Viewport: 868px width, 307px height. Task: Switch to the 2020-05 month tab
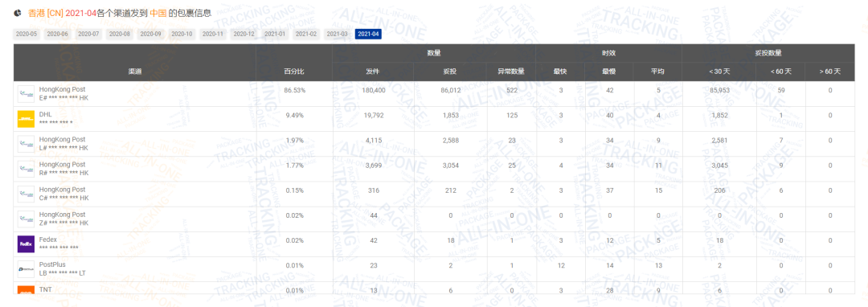pos(27,35)
